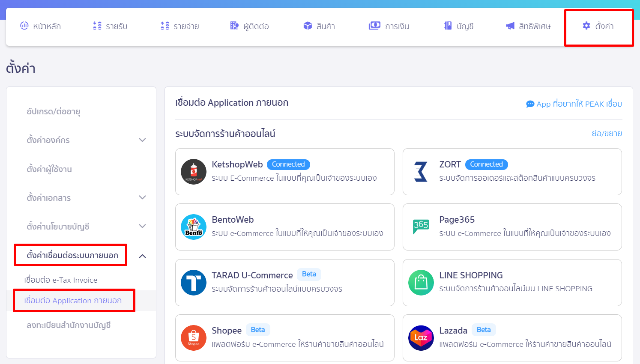Image resolution: width=640 pixels, height=364 pixels.
Task: Click the income list icon
Action: point(97,26)
